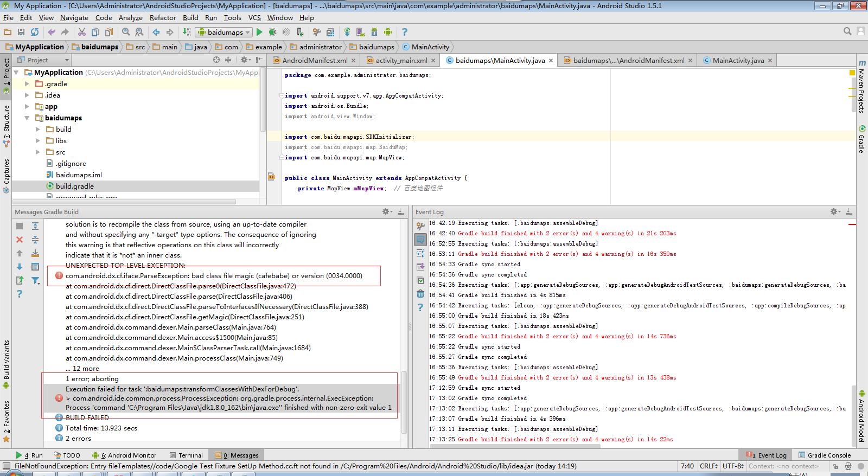
Task: Go to next message with down arrow
Action: 20,266
